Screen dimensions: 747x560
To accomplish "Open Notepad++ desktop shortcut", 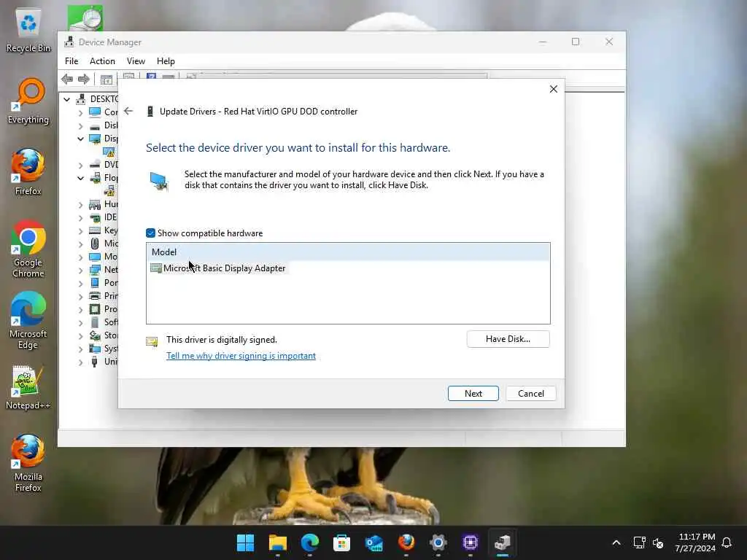I will 28,387.
